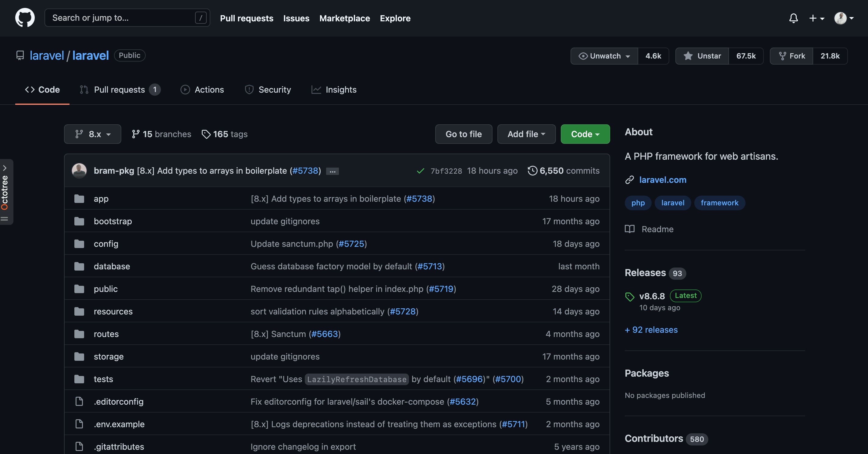The image size is (868, 454).
Task: Click the commit history clock icon
Action: coord(532,171)
